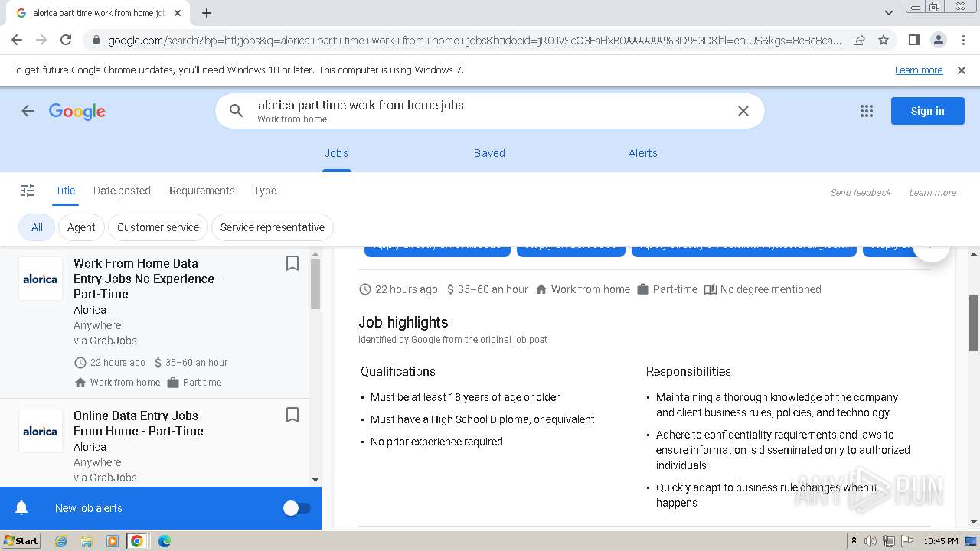Screen dimensions: 980x551
Task: Click the browser forward arrow
Action: 41,40
